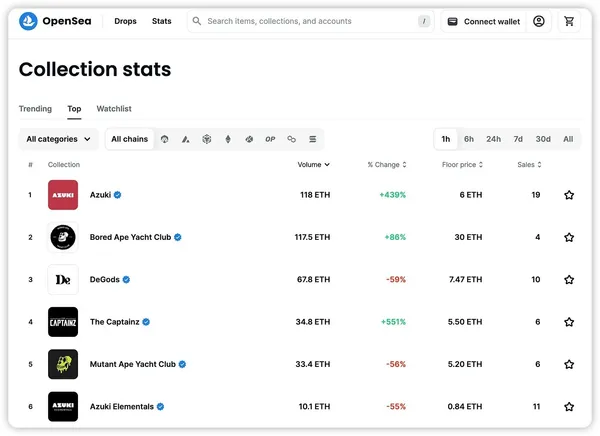Image resolution: width=600 pixels, height=436 pixels.
Task: Select the 24h time range
Action: [493, 139]
